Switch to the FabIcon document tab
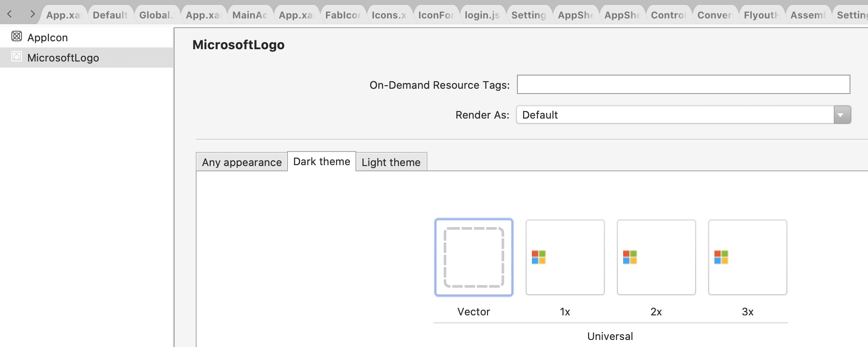 (342, 15)
